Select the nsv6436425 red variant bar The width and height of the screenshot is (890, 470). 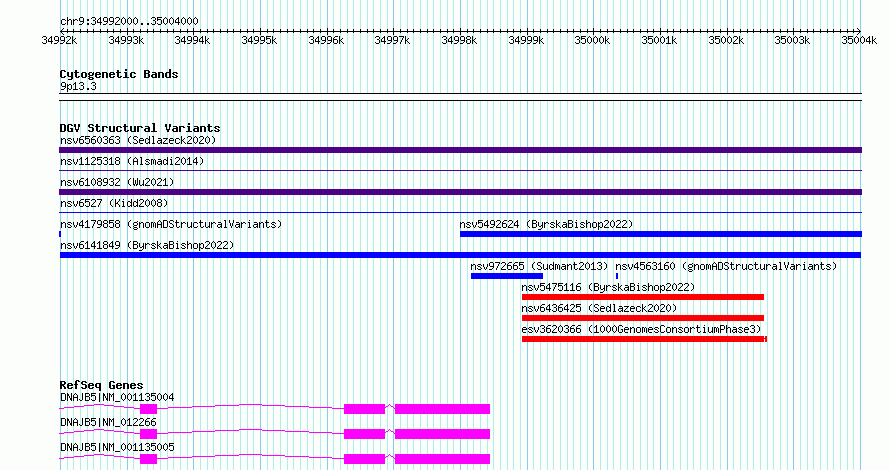click(643, 318)
